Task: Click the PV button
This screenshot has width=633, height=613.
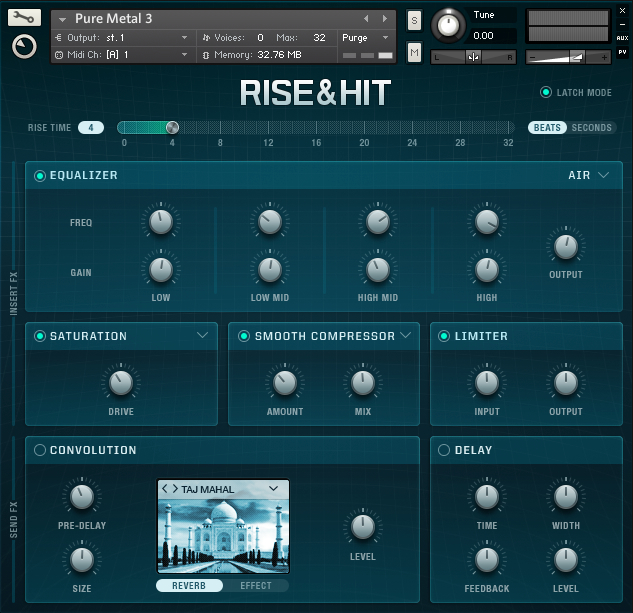Action: point(622,52)
